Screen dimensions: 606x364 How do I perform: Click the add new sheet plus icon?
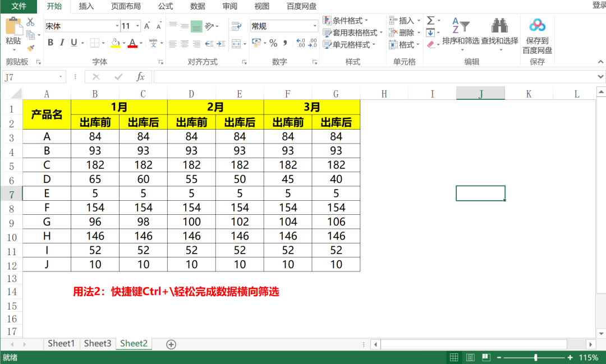point(171,344)
